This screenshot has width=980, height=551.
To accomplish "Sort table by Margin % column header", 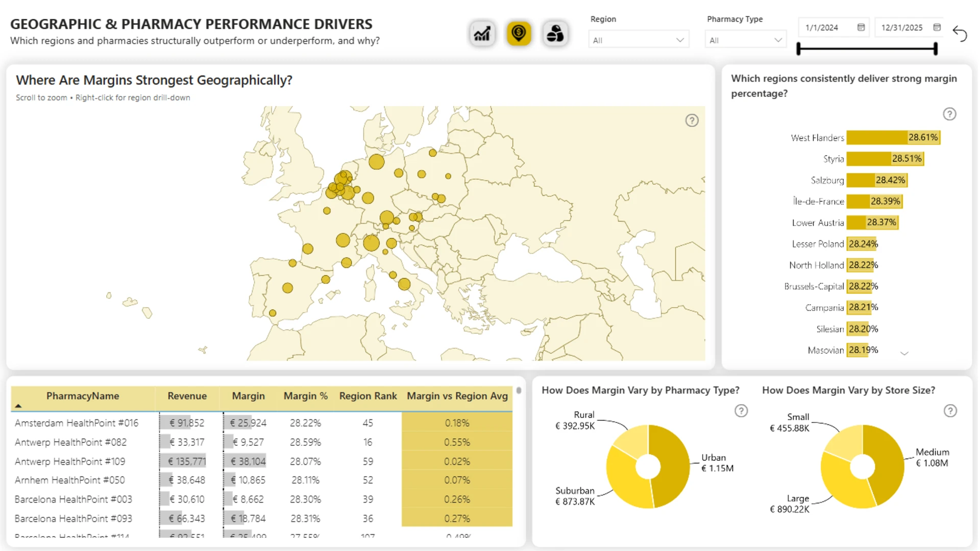I will pos(305,396).
